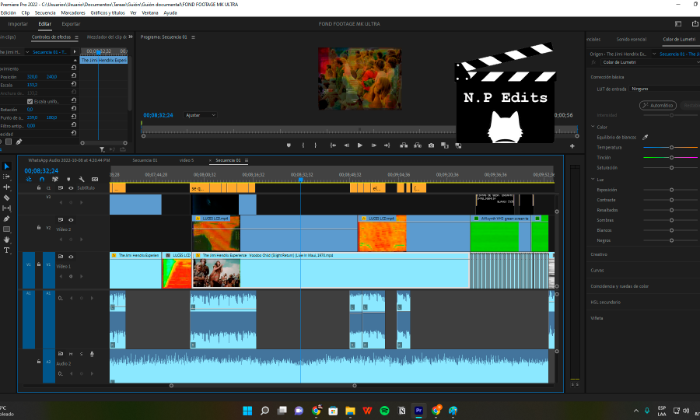Image resolution: width=700 pixels, height=420 pixels.
Task: Click Add Marker in timeline header
Action: 68,179
